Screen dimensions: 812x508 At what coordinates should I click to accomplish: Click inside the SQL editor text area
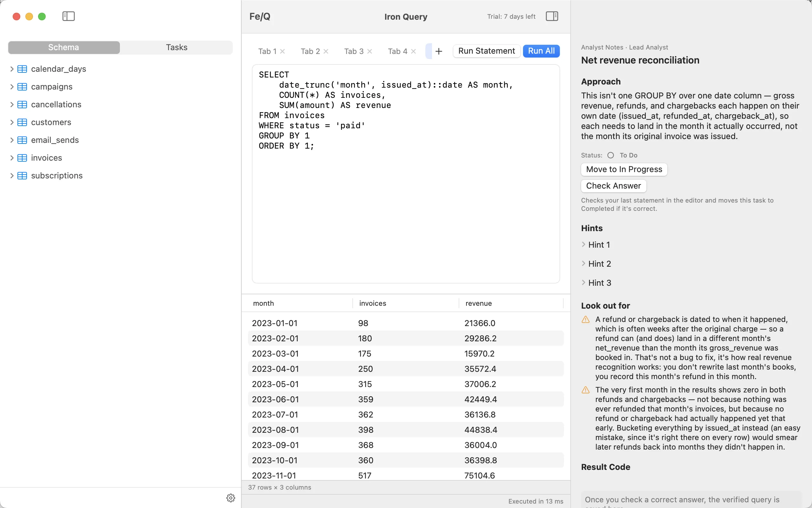point(406,174)
